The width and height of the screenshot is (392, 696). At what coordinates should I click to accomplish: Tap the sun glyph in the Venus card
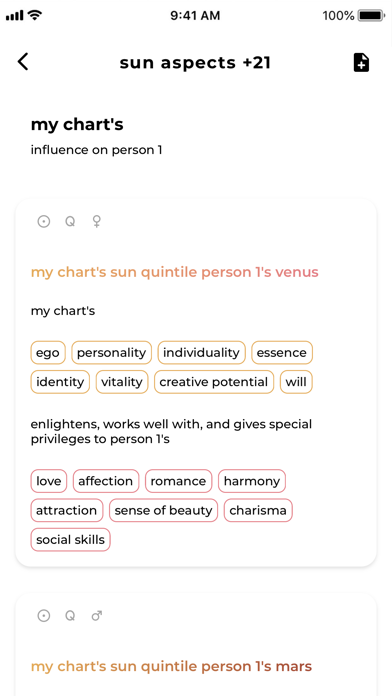coord(44,221)
